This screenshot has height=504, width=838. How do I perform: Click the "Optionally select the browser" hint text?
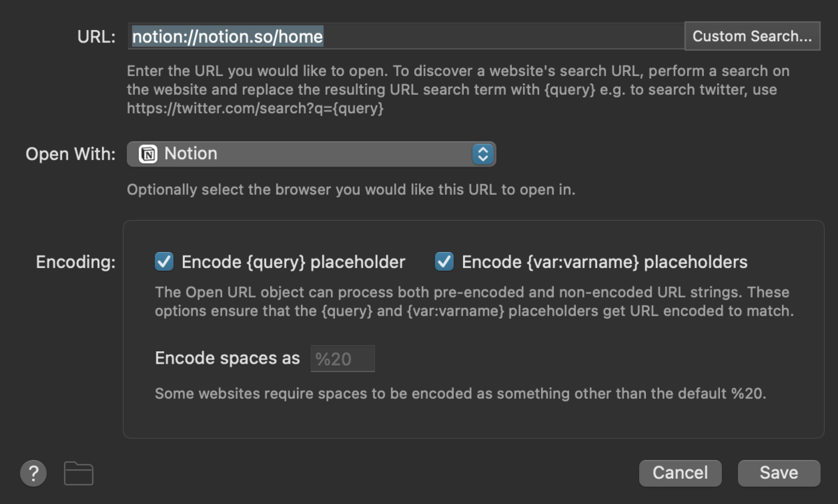point(351,189)
